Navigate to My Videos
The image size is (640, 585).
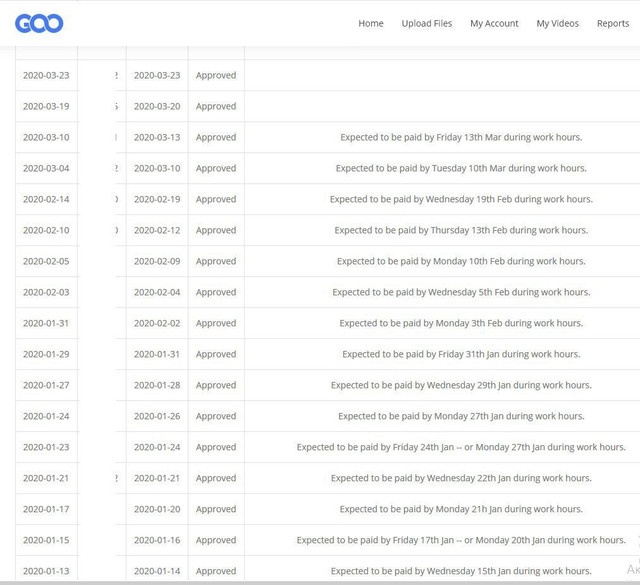click(x=557, y=23)
